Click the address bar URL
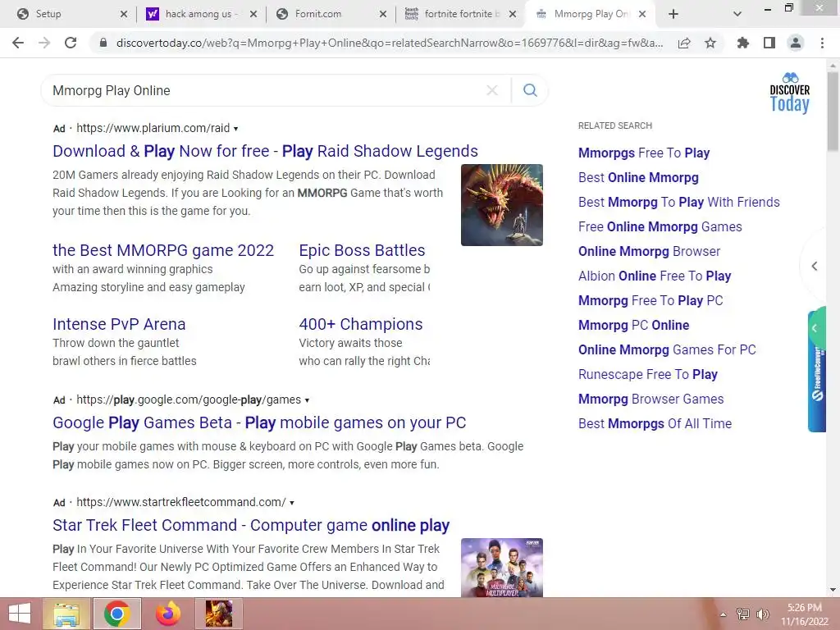This screenshot has height=630, width=840. [389, 43]
